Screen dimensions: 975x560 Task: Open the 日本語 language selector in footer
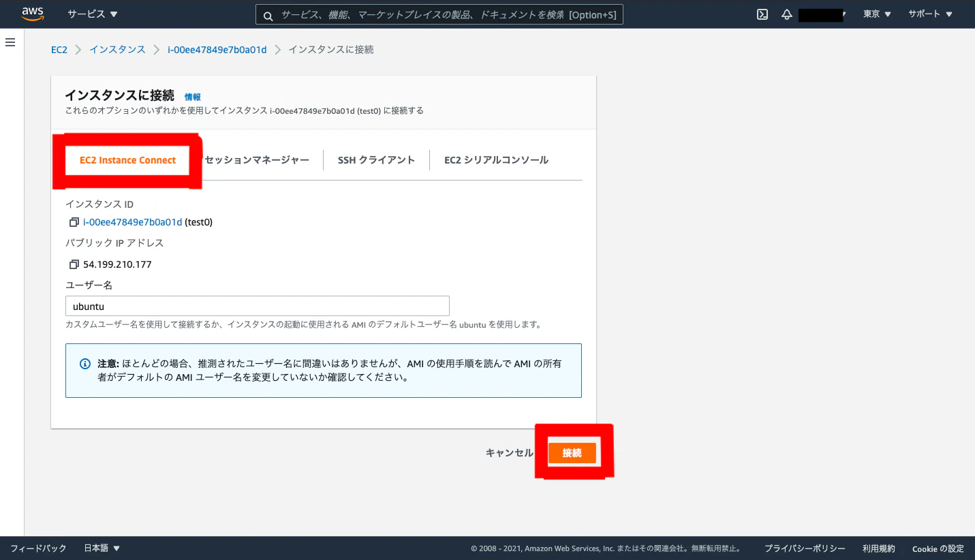[102, 548]
